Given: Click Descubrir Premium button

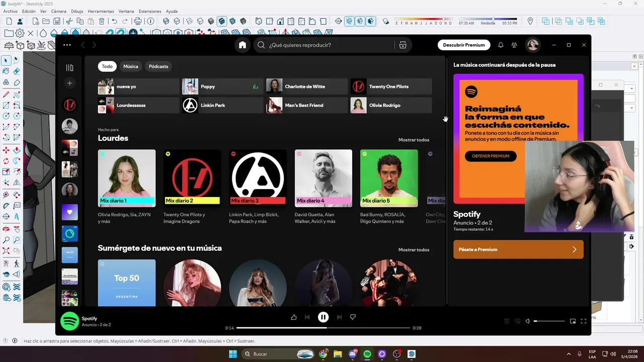Looking at the screenshot, I should (x=464, y=45).
